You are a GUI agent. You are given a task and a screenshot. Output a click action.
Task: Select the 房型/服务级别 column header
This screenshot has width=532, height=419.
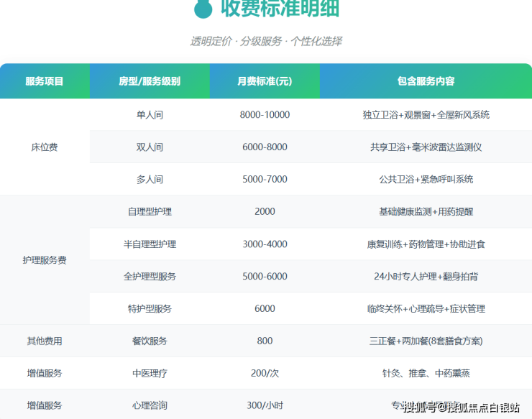(150, 81)
